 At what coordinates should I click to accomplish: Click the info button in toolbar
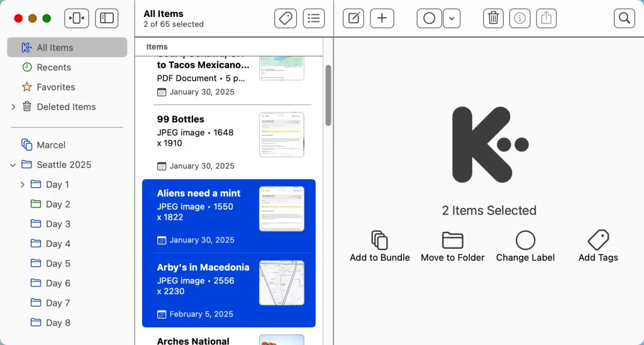(x=519, y=18)
